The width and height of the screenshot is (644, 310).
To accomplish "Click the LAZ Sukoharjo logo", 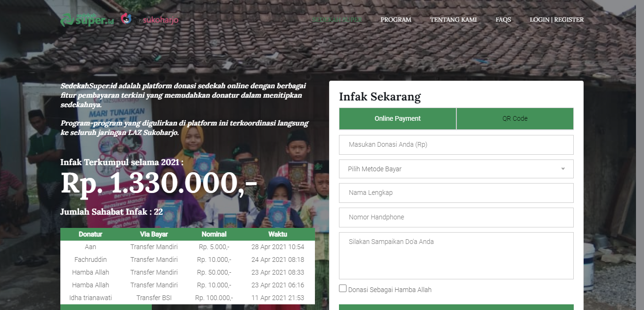I will (150, 20).
